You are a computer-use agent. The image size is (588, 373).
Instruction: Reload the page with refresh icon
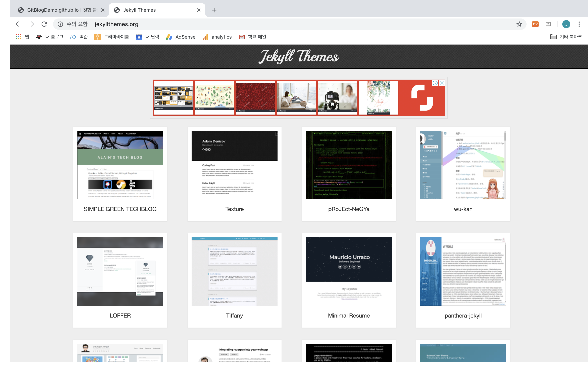click(x=44, y=24)
